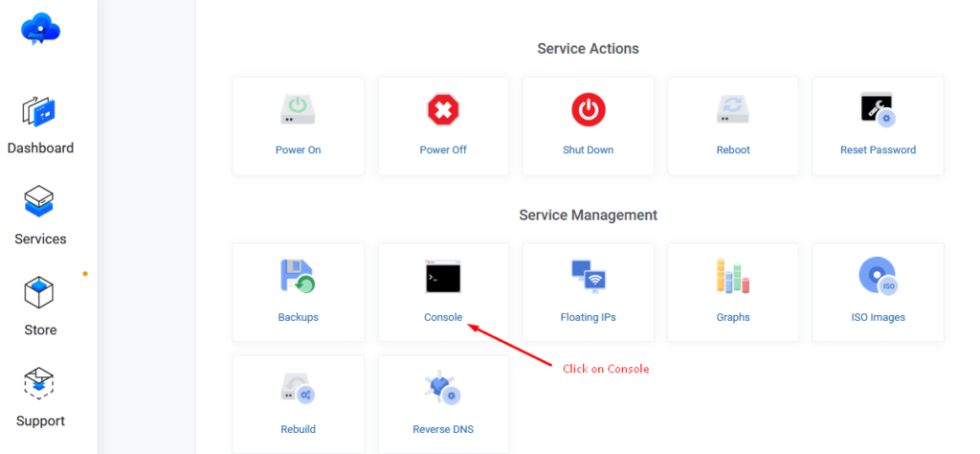Open the Floating IPs monitor icon

(588, 276)
